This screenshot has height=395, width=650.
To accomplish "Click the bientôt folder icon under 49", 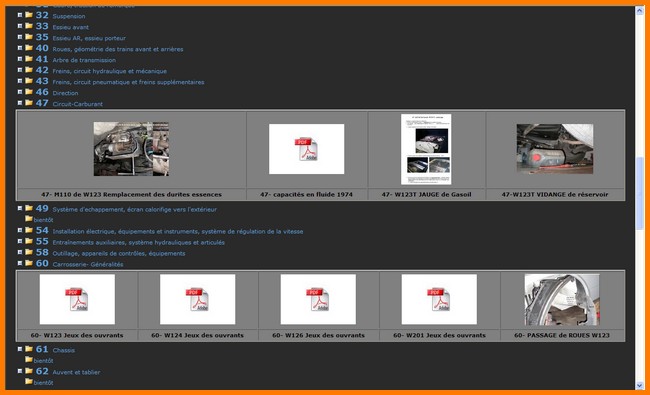I will click(x=29, y=219).
